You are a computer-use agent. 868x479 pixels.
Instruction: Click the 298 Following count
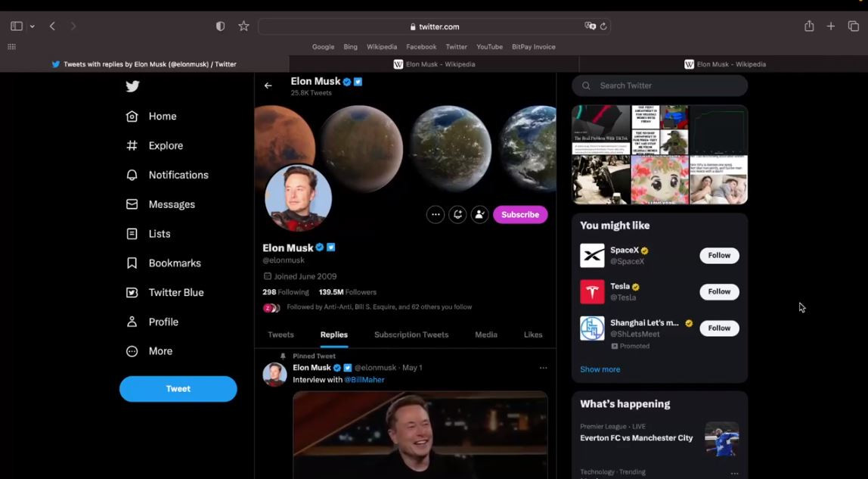pos(286,292)
